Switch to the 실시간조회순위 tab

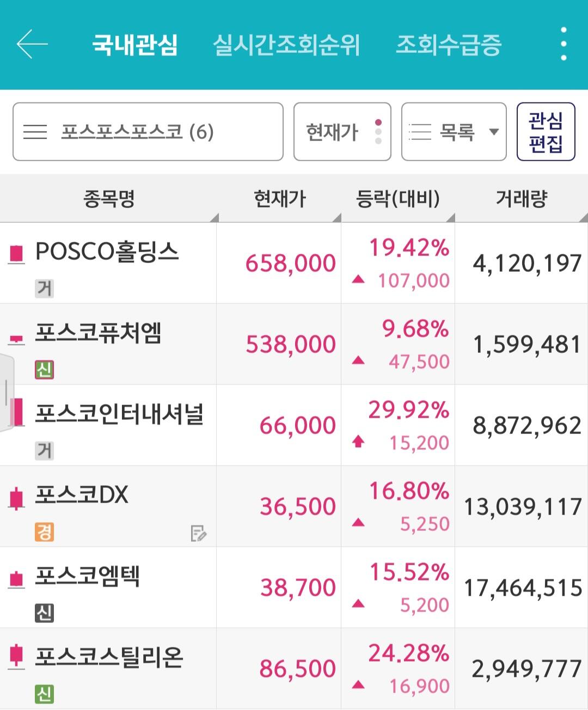point(286,45)
